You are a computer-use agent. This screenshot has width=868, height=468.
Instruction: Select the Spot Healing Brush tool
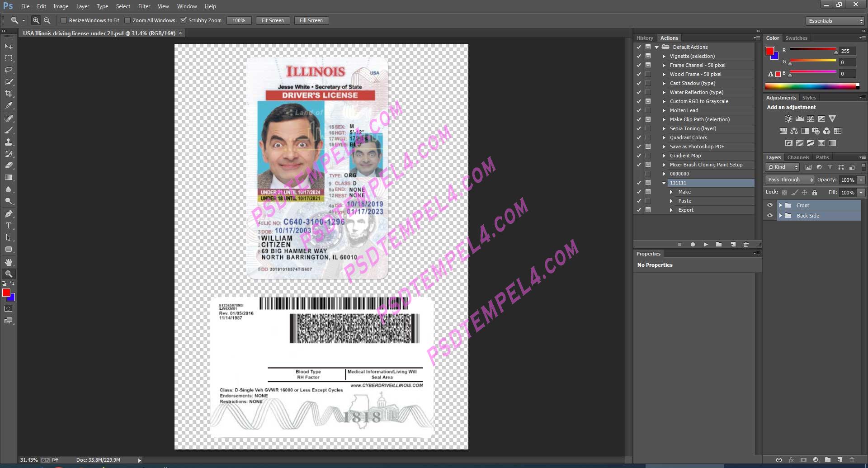click(x=8, y=118)
